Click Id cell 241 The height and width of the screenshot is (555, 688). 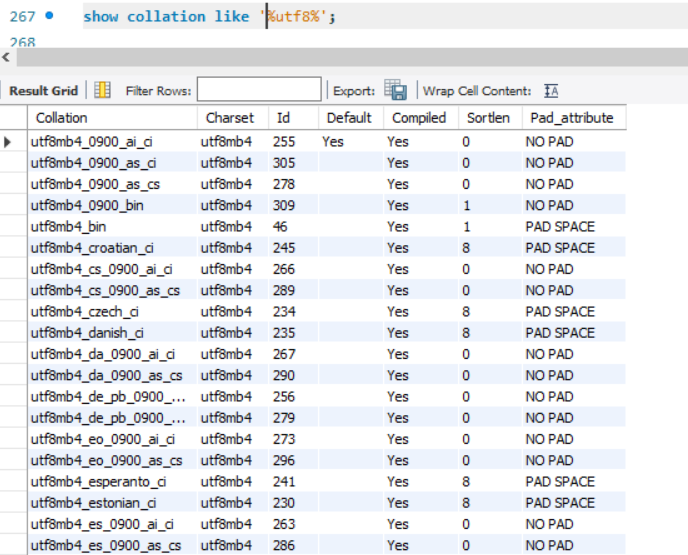point(294,482)
